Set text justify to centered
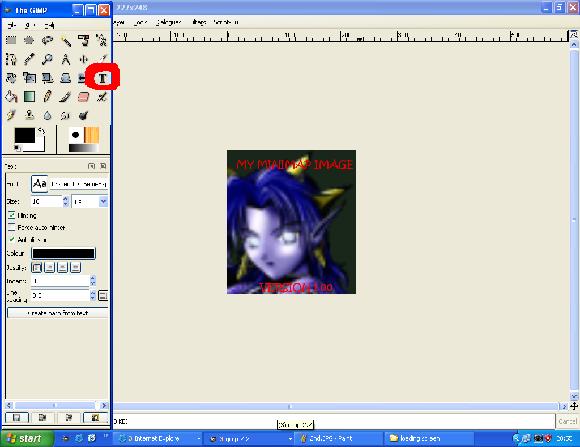Image resolution: width=580 pixels, height=447 pixels. pos(63,267)
